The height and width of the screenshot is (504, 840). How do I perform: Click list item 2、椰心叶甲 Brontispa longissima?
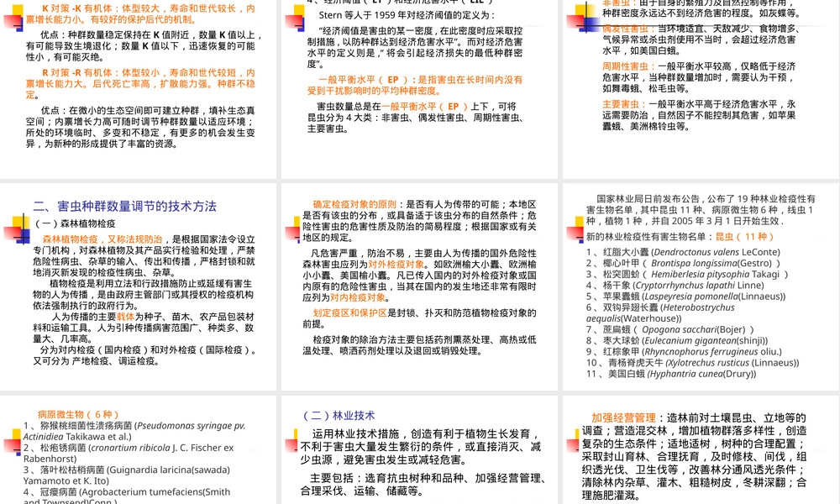tap(683, 263)
